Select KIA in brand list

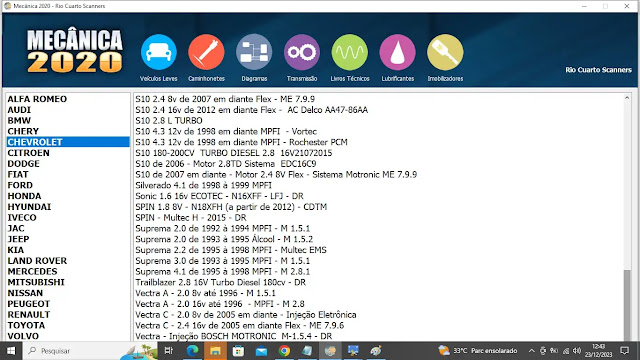[68, 250]
